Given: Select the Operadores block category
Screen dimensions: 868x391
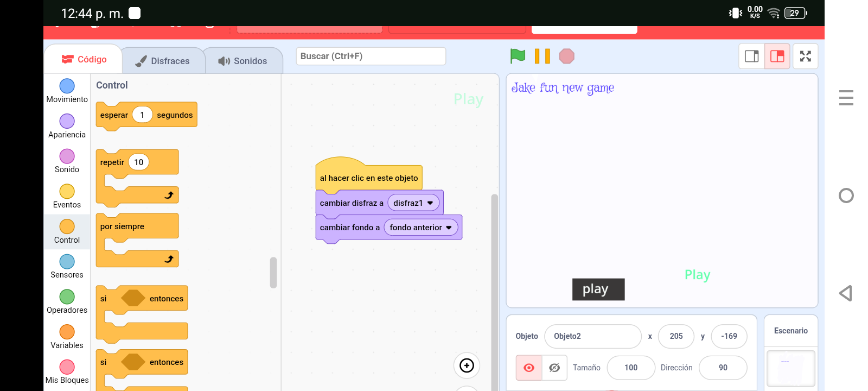Looking at the screenshot, I should (x=67, y=301).
